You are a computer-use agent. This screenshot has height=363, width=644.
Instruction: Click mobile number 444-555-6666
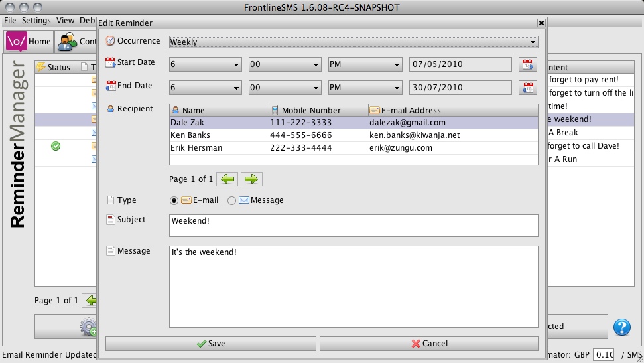(x=300, y=135)
